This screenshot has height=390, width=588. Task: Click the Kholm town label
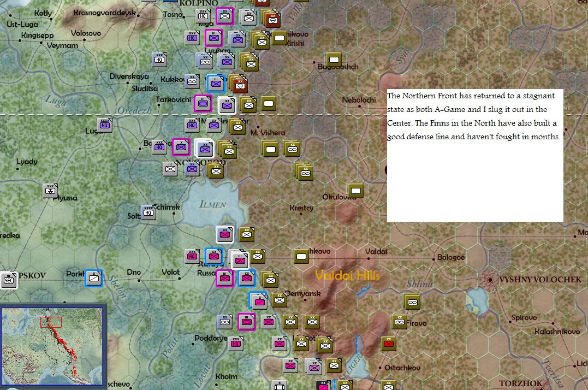click(x=226, y=376)
